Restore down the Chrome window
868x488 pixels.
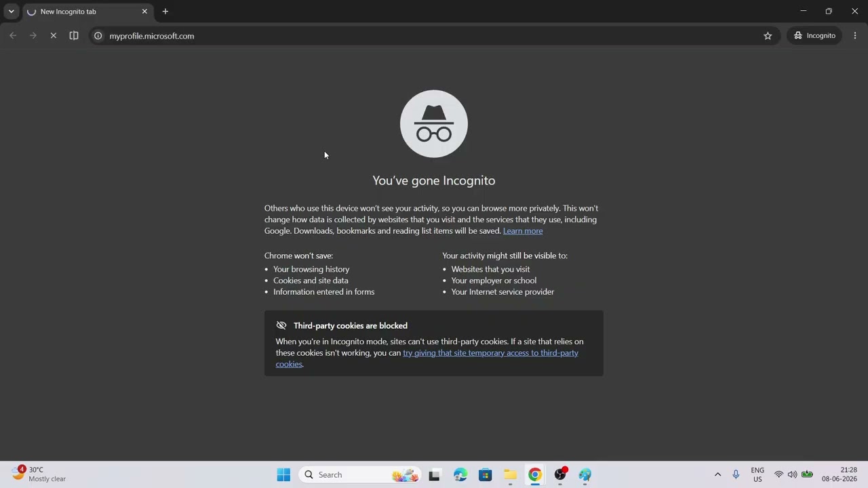pos(829,12)
